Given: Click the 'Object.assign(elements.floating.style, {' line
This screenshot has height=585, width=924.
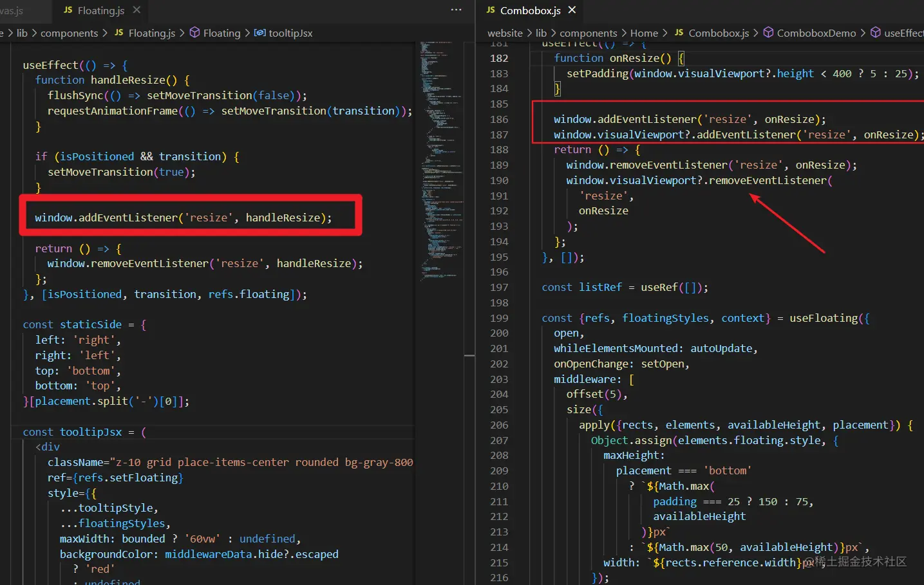Looking at the screenshot, I should point(715,440).
